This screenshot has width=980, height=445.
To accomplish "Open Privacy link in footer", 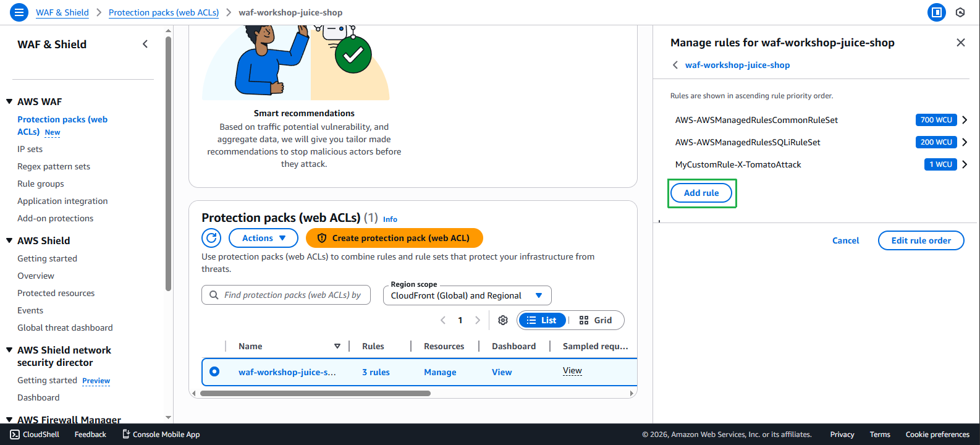I will click(842, 434).
